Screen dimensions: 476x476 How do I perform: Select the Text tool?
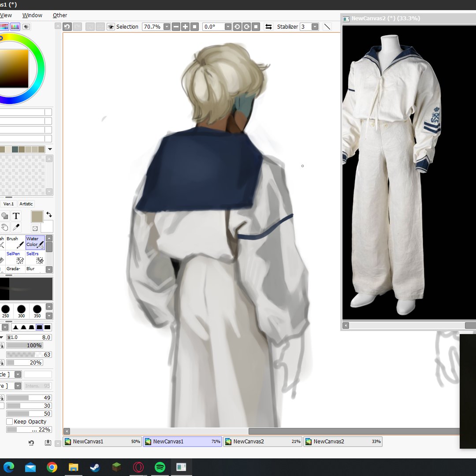[16, 216]
